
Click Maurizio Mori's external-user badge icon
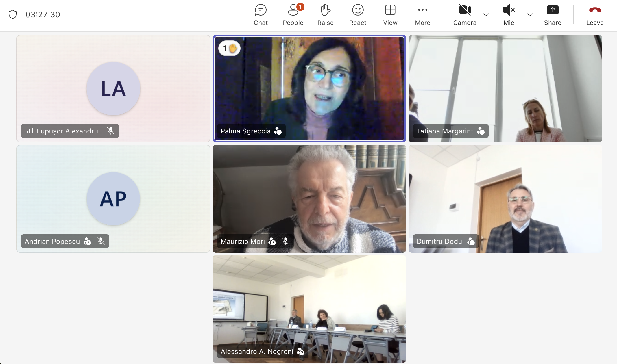272,241
